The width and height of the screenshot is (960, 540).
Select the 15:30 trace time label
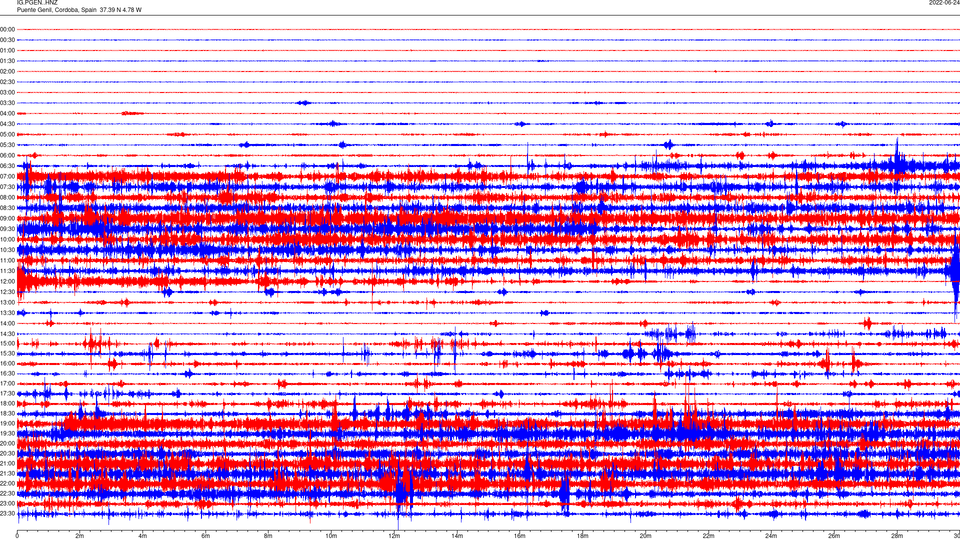tap(7, 354)
